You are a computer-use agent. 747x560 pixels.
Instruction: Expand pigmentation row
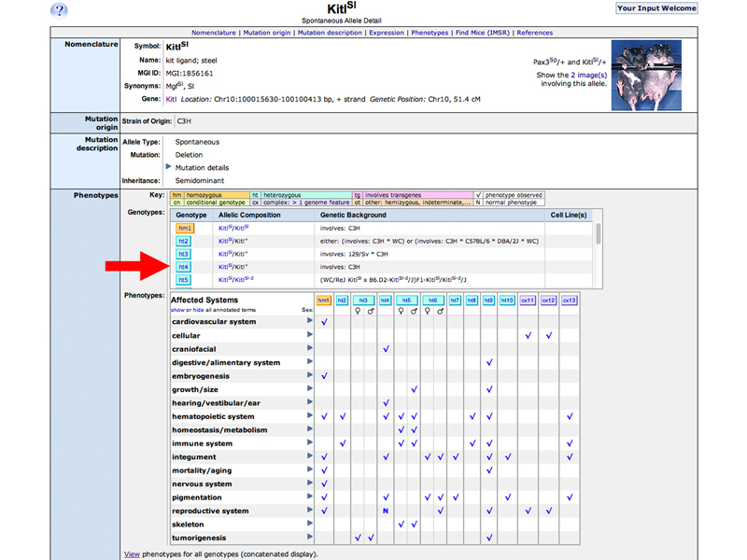(310, 497)
